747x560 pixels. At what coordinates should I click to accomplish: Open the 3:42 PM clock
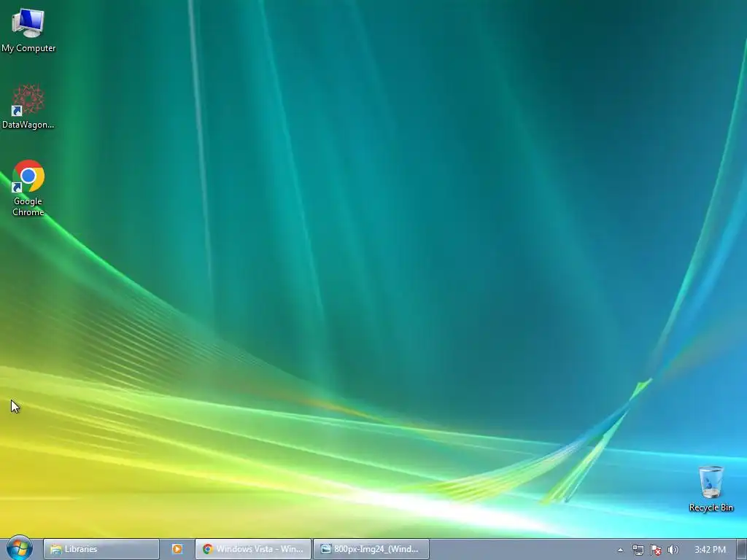(710, 550)
